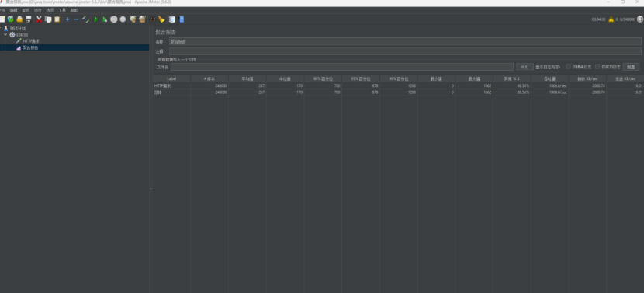
Task: Click the Copy icon in toolbar
Action: [x=48, y=19]
